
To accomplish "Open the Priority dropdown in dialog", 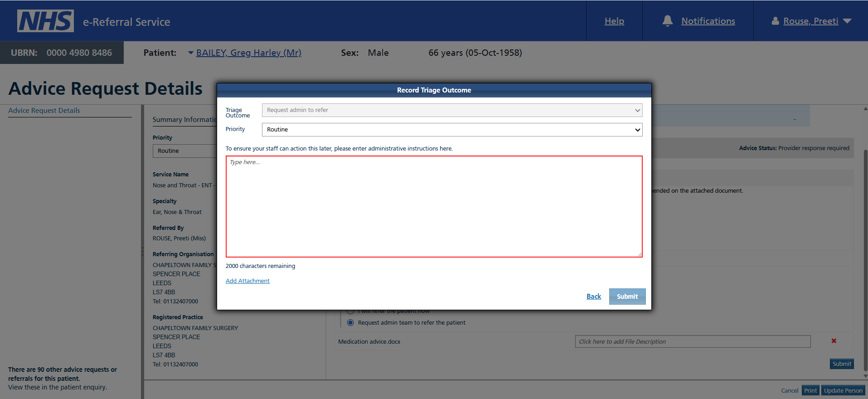I will [452, 130].
